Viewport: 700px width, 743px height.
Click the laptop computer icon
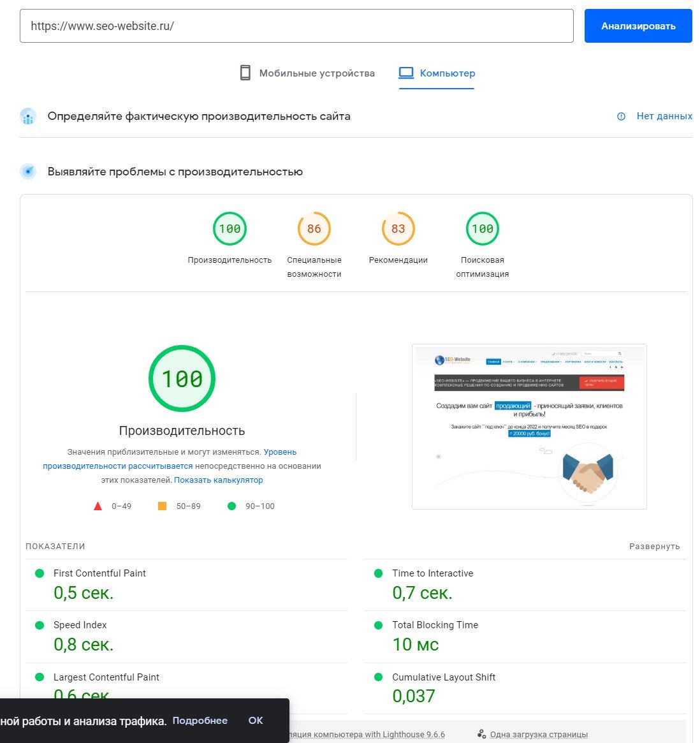406,73
